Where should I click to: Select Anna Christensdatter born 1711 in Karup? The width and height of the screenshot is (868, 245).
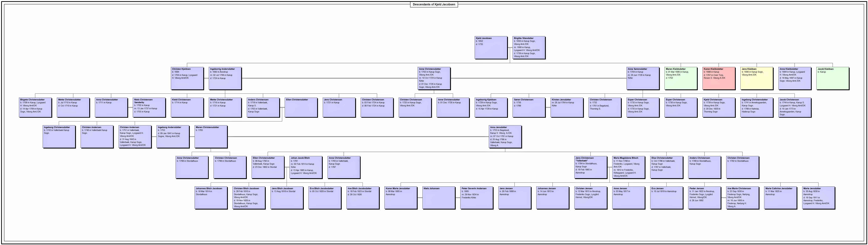pos(111,107)
